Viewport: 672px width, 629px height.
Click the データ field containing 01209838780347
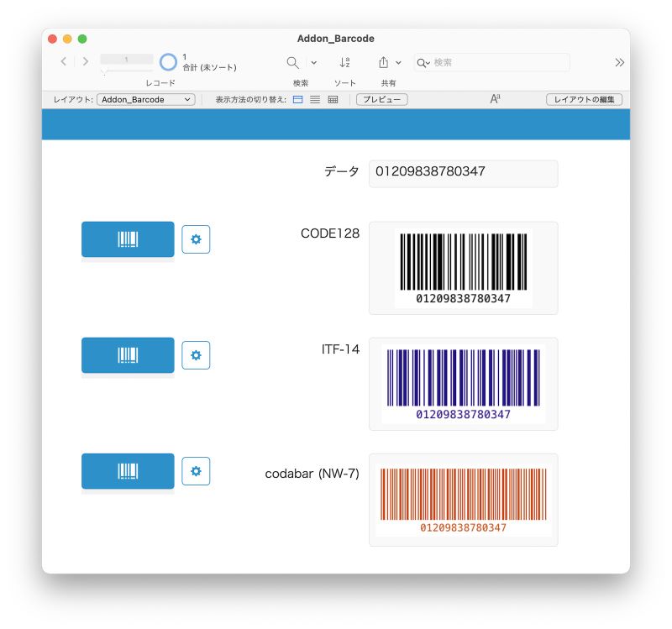coord(464,174)
